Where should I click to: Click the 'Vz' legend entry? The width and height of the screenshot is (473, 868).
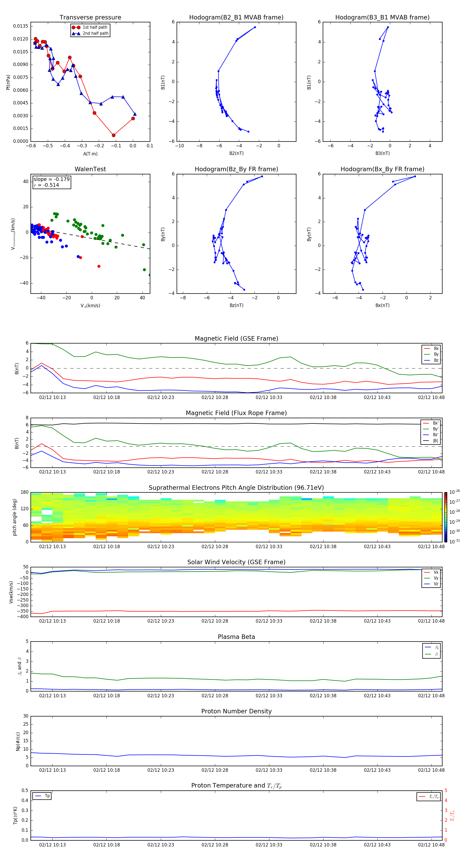tap(431, 584)
